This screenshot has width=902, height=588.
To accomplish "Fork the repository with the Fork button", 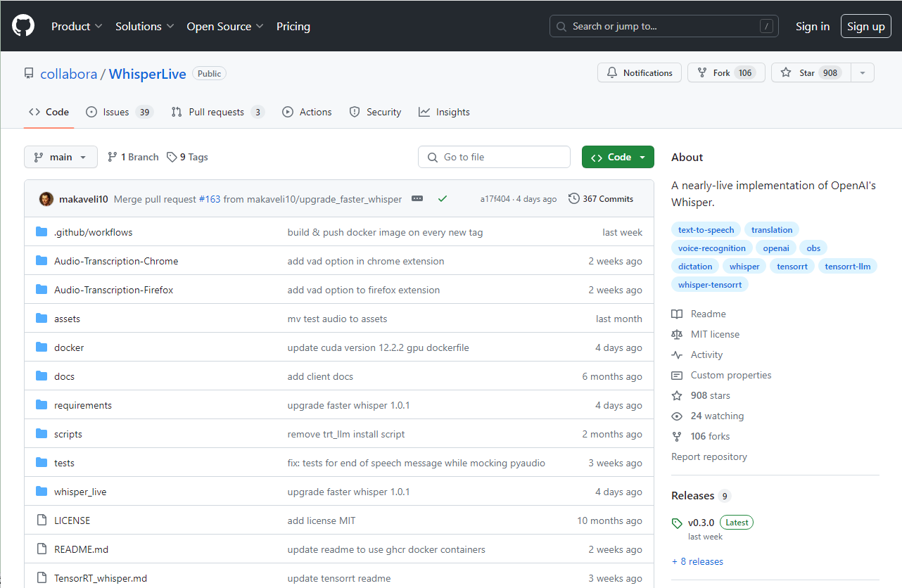I will 726,72.
